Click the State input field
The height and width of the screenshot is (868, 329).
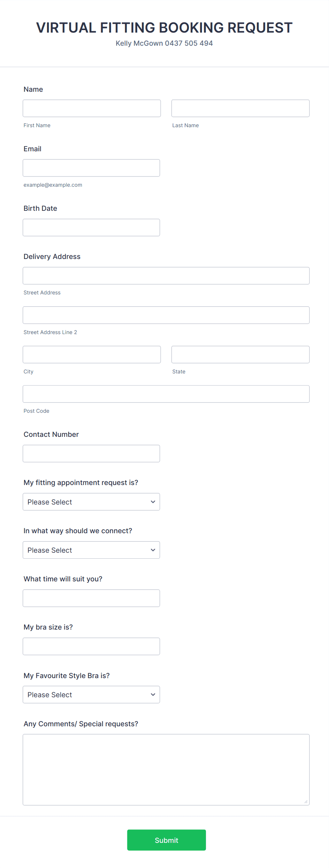[240, 355]
